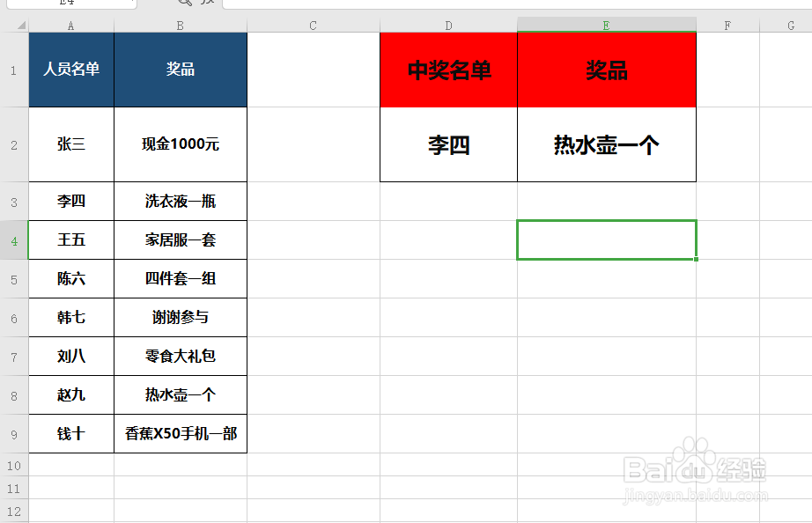
Task: Select winner cell 李四 under 中奖名单
Action: pyautogui.click(x=448, y=144)
